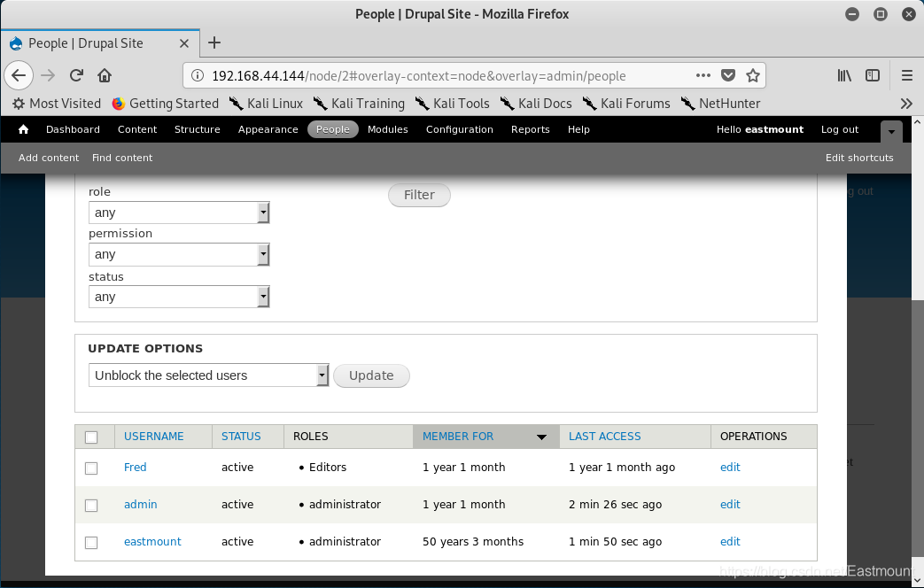Open the Kali Forums bookmark
Viewport: 924px width, 588px height.
coord(625,104)
